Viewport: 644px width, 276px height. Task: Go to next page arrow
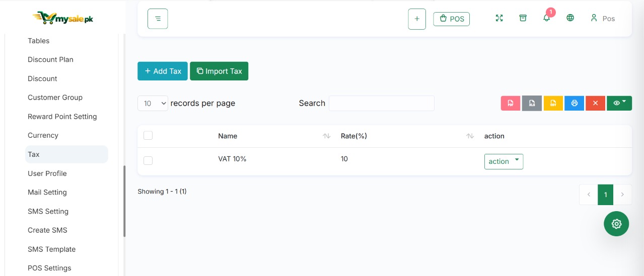pyautogui.click(x=622, y=195)
